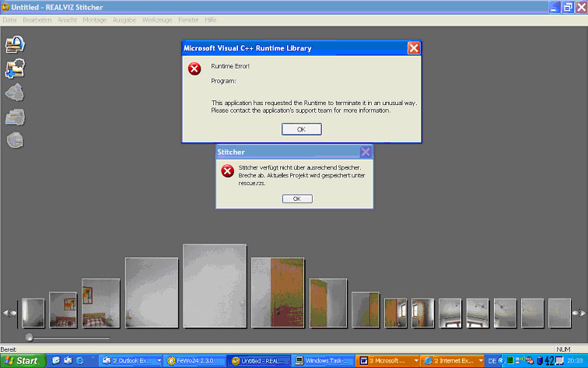
Task: Click the load images icon in left toolbar
Action: click(x=15, y=44)
